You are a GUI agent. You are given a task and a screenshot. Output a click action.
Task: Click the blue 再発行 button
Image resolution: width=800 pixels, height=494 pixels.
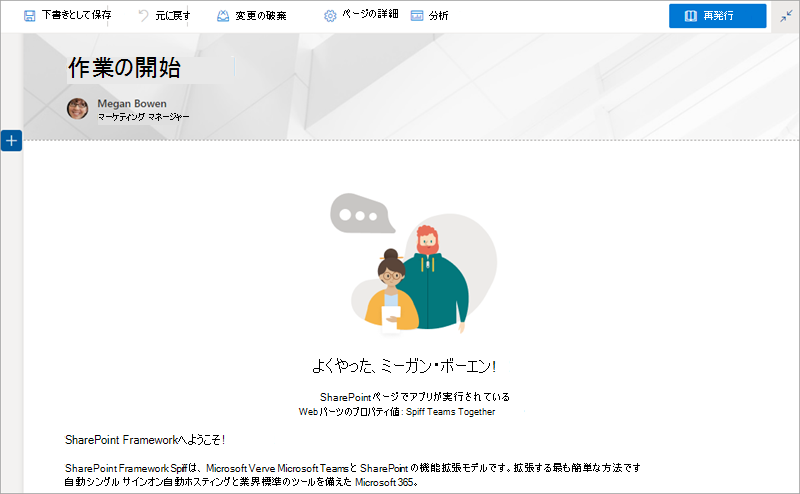(x=717, y=16)
